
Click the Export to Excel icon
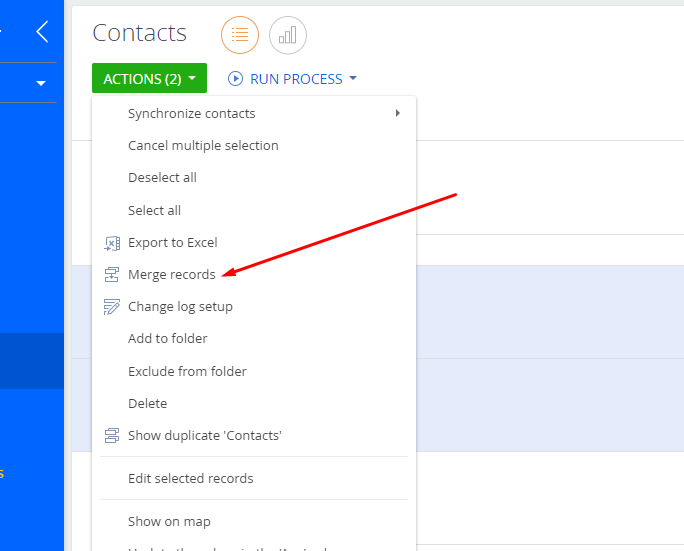112,243
